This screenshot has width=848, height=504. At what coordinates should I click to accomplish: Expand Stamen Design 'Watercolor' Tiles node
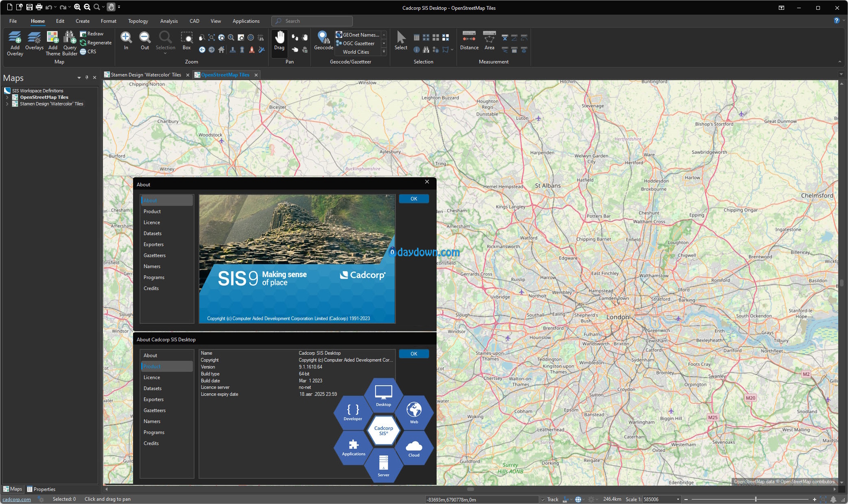pos(7,104)
